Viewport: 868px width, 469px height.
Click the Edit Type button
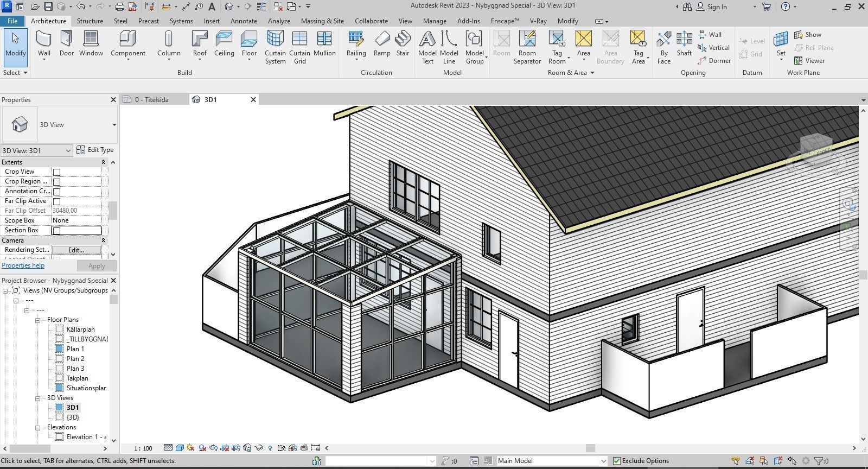tap(95, 150)
